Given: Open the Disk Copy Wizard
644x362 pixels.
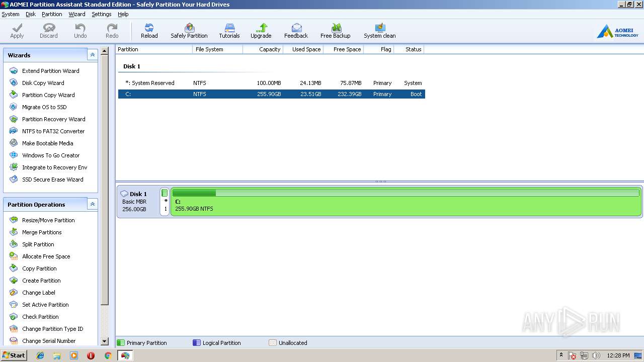Looking at the screenshot, I should pyautogui.click(x=43, y=83).
